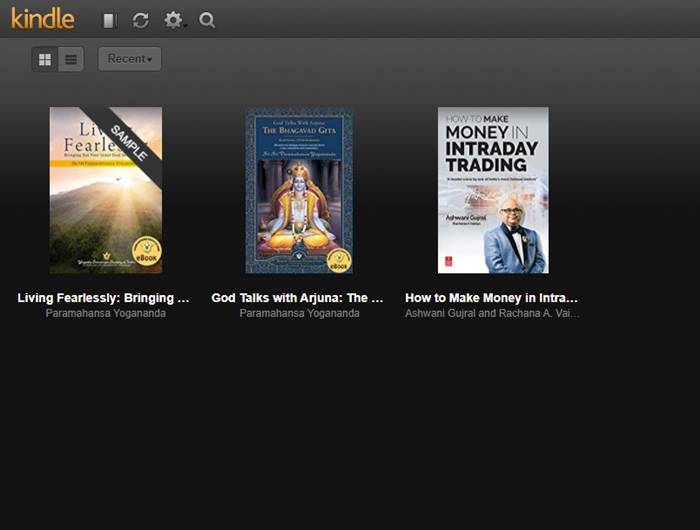700x530 pixels.
Task: Click author 'Ashwani Gujral and Rachana A. Vai...'
Action: click(492, 313)
